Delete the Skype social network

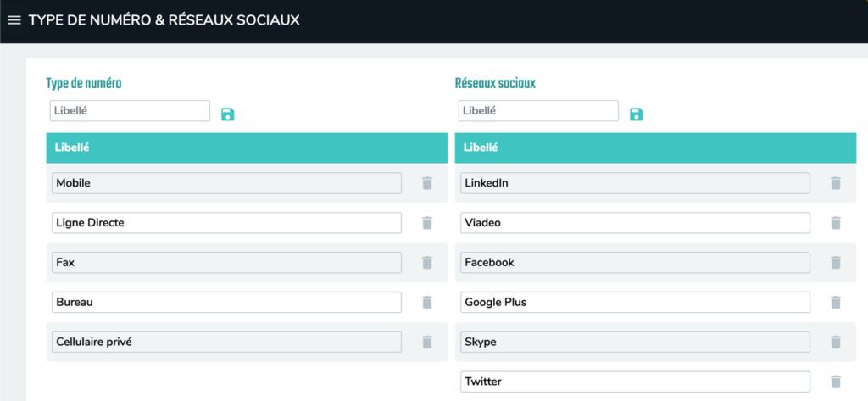coord(836,342)
